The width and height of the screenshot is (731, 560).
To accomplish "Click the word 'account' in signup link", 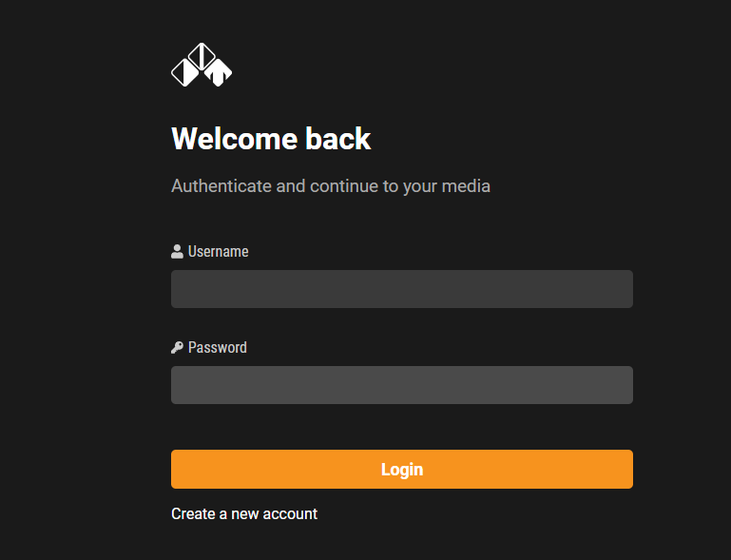I will click(x=290, y=513).
